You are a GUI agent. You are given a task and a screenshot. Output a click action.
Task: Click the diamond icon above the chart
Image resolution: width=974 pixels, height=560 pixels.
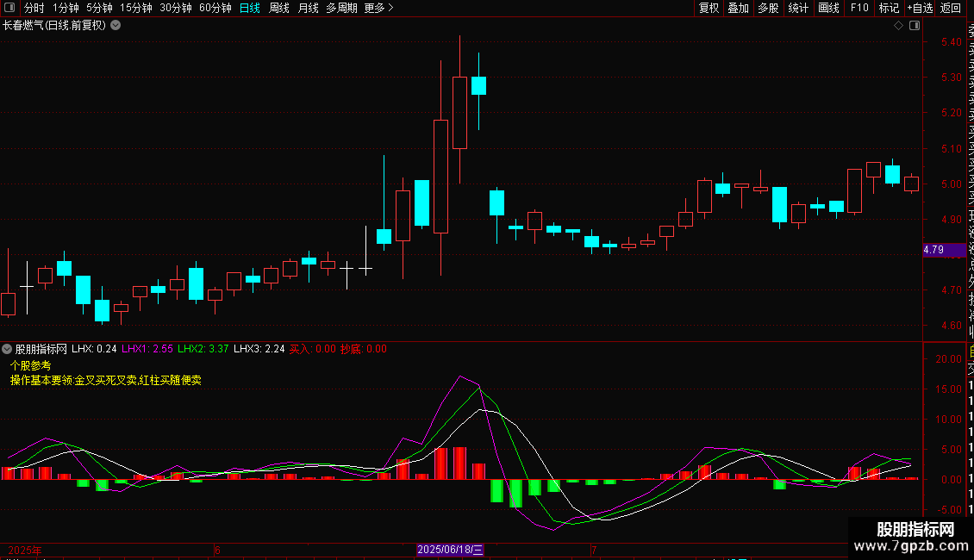tap(898, 26)
